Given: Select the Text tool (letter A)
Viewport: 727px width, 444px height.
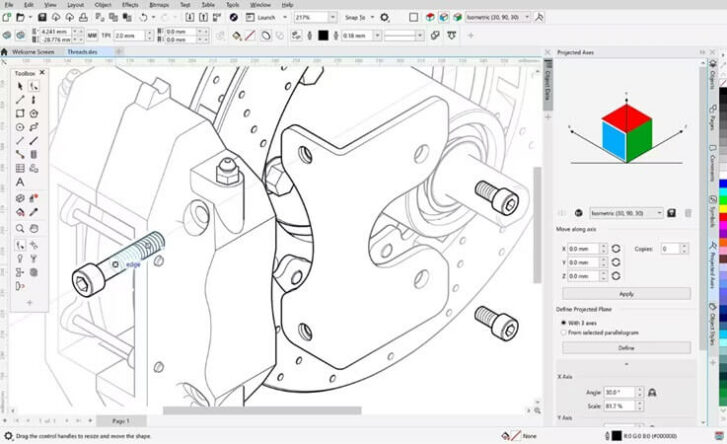Looking at the screenshot, I should [x=20, y=182].
